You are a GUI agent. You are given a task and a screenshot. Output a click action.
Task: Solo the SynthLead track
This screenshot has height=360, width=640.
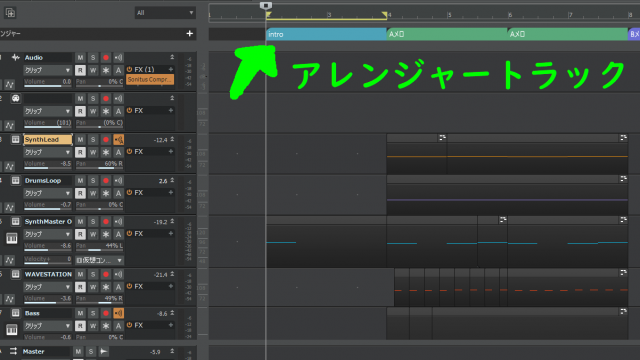[x=93, y=140]
